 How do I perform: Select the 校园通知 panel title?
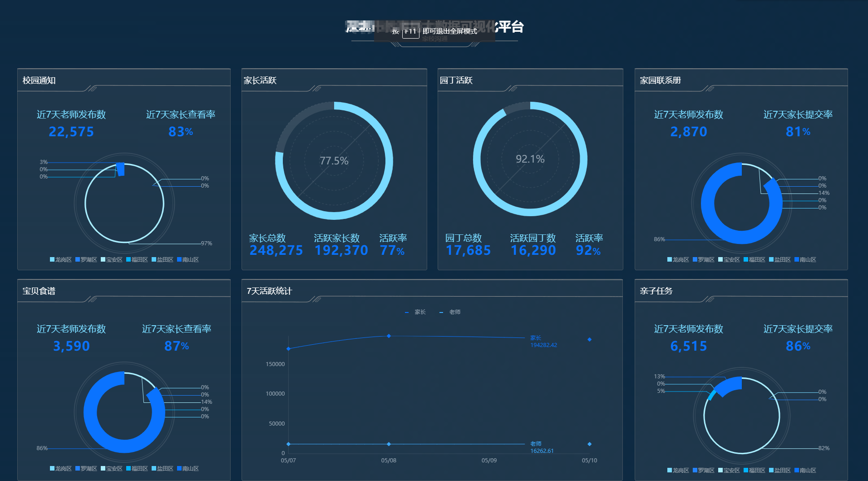click(x=39, y=80)
